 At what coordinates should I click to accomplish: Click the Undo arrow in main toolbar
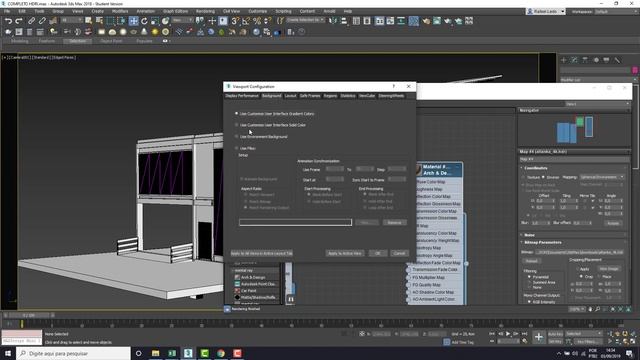pos(8,21)
